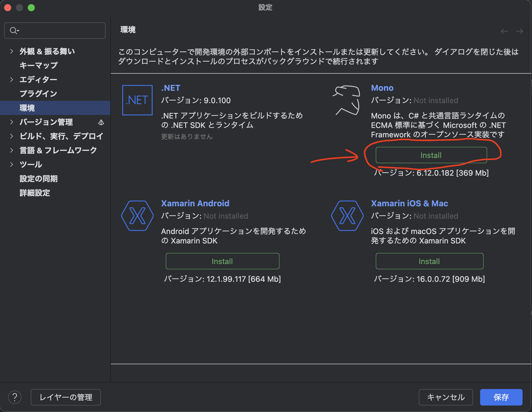Click the .NET logo icon
This screenshot has height=412, width=532.
click(x=137, y=100)
